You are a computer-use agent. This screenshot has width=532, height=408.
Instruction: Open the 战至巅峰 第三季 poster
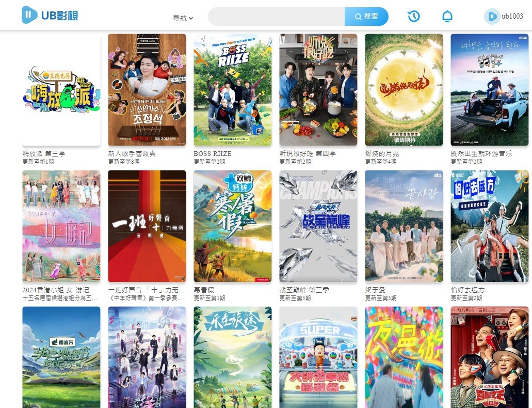[318, 226]
